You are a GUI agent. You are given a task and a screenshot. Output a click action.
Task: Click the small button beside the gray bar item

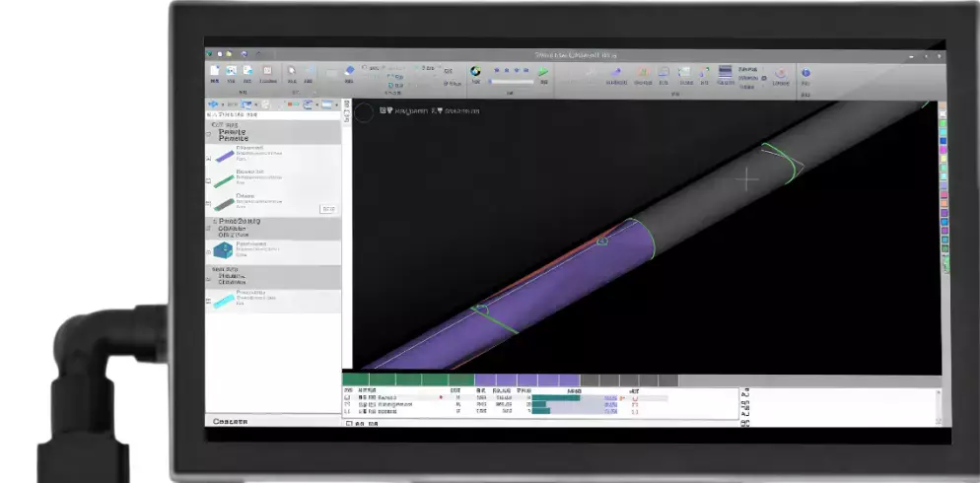(328, 209)
